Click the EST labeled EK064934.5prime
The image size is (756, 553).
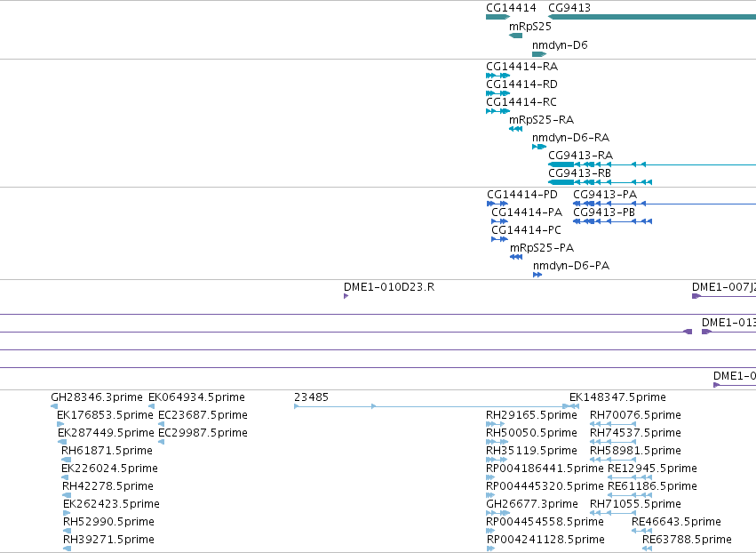196,397
